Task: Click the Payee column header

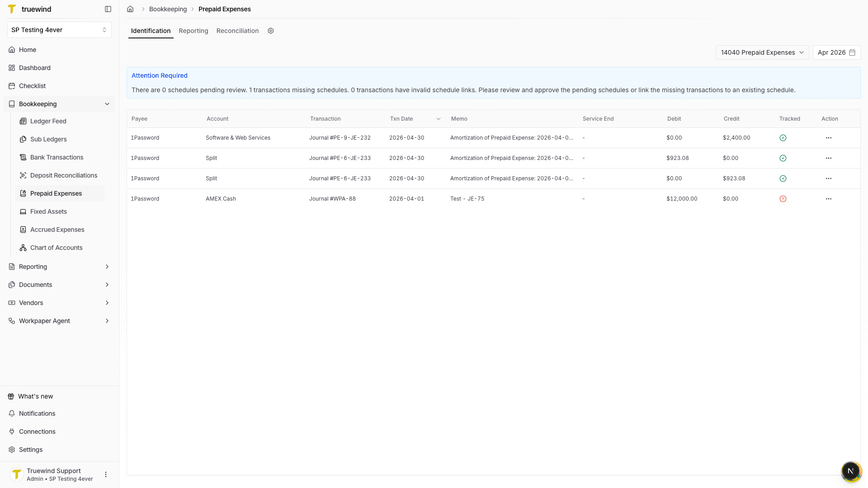Action: 139,119
